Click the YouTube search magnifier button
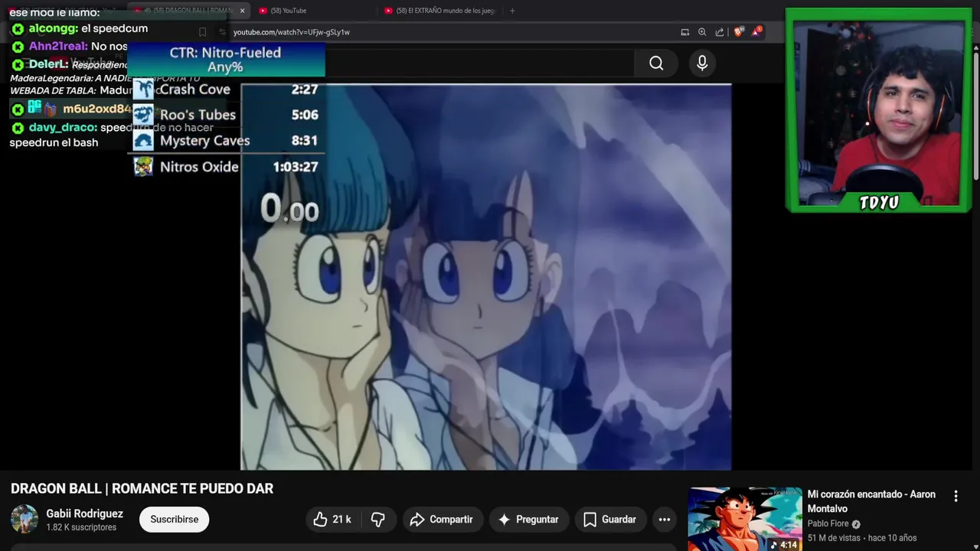The image size is (980, 551). coord(656,64)
